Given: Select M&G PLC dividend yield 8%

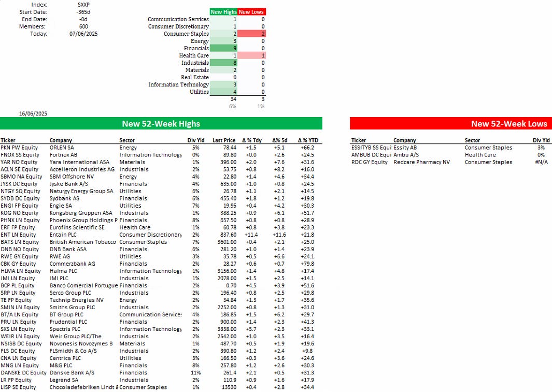Looking at the screenshot, I should click(196, 366).
